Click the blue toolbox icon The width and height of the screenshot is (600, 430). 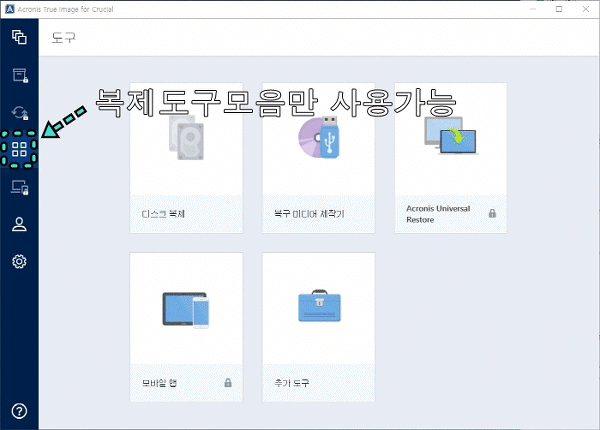319,306
